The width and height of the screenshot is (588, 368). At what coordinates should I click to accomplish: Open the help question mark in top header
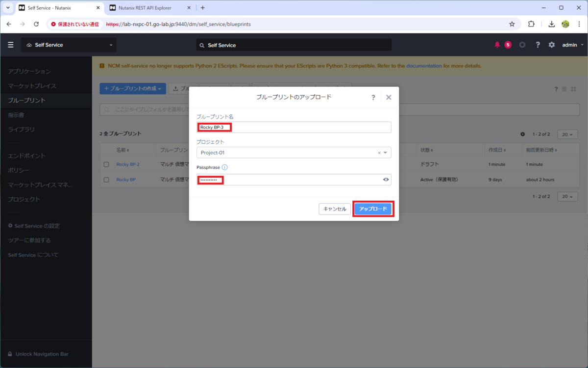pyautogui.click(x=538, y=45)
